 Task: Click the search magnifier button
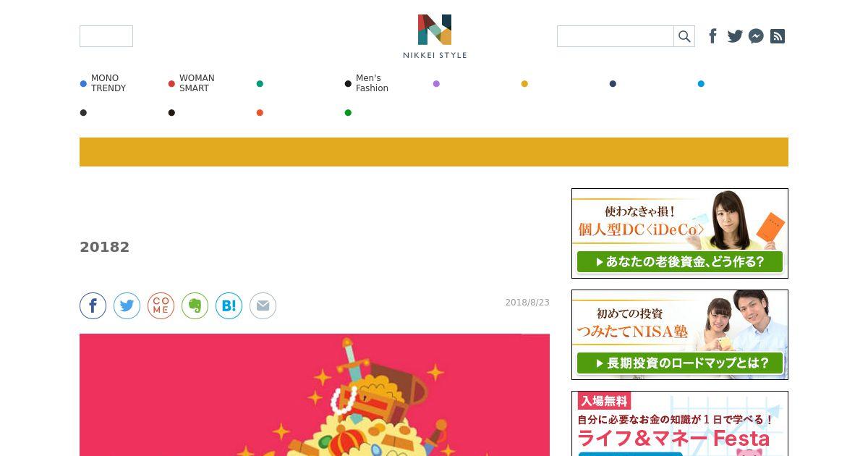(684, 36)
